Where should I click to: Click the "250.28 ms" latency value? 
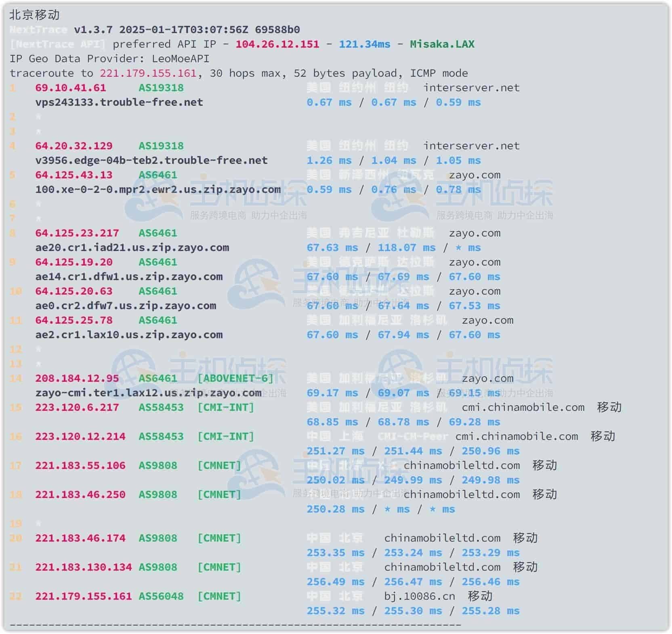pos(336,509)
